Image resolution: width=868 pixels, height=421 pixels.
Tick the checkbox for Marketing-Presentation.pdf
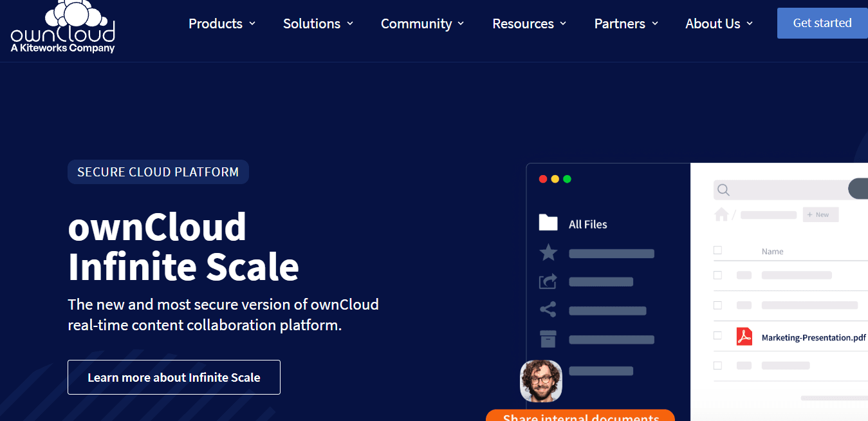718,335
